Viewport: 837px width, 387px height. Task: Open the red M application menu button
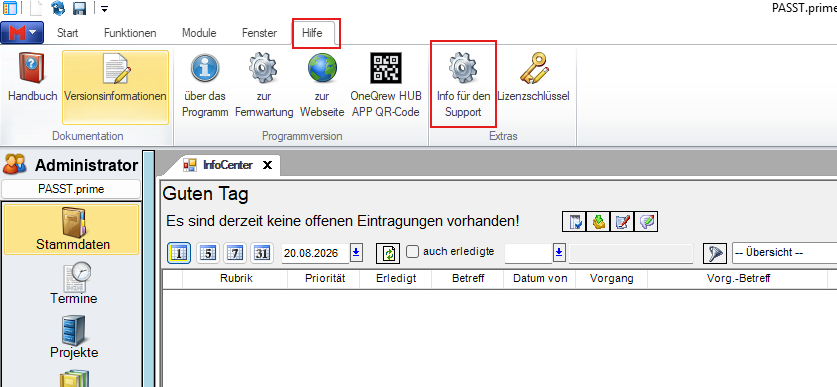tap(22, 33)
